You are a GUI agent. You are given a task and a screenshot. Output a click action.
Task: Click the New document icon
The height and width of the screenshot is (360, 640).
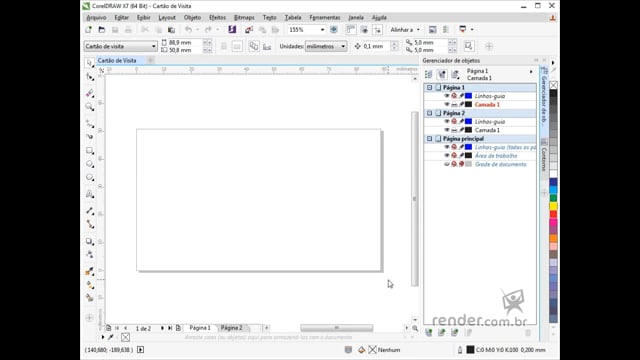click(x=88, y=29)
